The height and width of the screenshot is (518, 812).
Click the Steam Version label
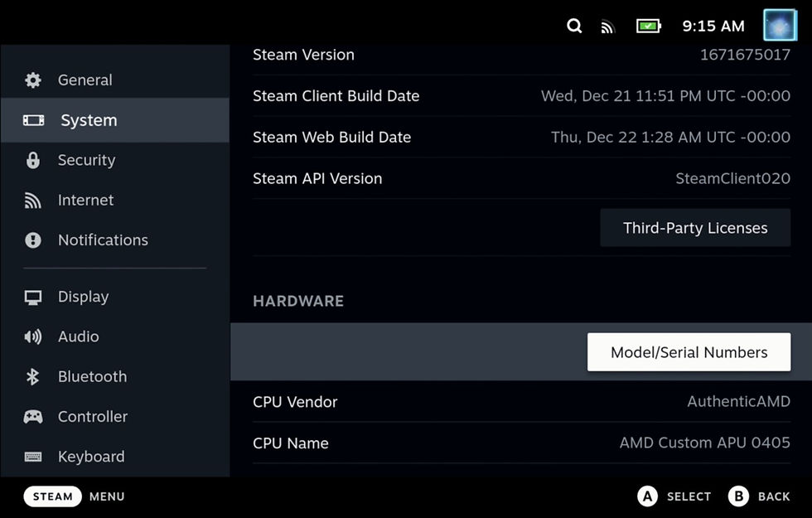tap(303, 55)
